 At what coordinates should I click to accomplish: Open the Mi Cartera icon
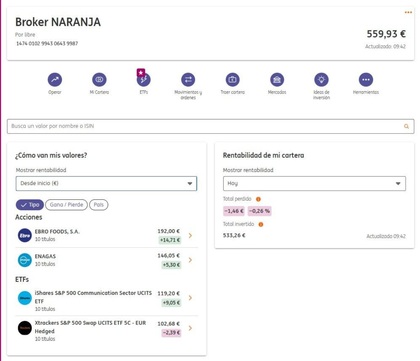[99, 80]
